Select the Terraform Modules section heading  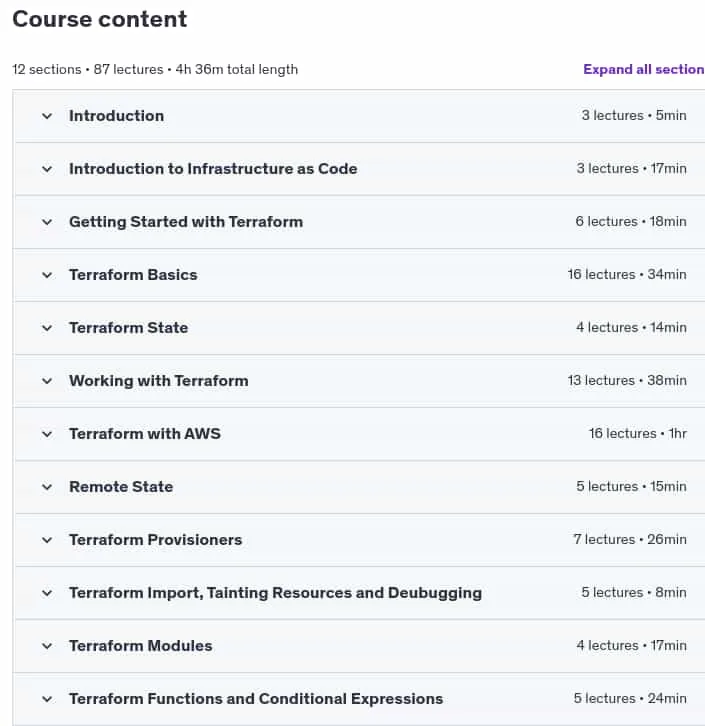pos(141,646)
